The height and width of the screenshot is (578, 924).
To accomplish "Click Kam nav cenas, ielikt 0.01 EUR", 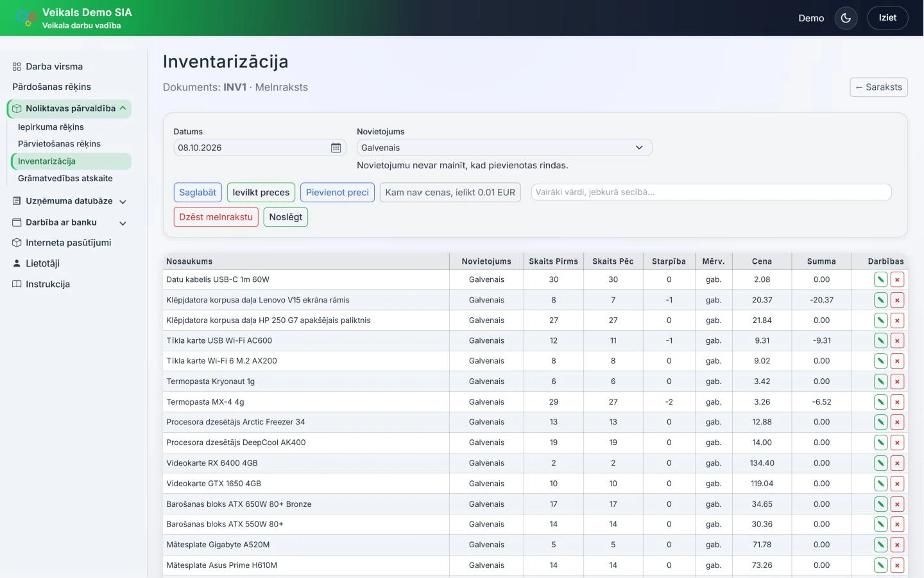I will 450,193.
